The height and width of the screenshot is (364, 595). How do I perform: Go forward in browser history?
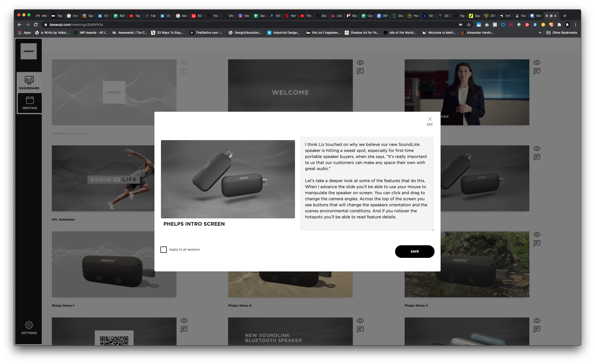tap(28, 25)
